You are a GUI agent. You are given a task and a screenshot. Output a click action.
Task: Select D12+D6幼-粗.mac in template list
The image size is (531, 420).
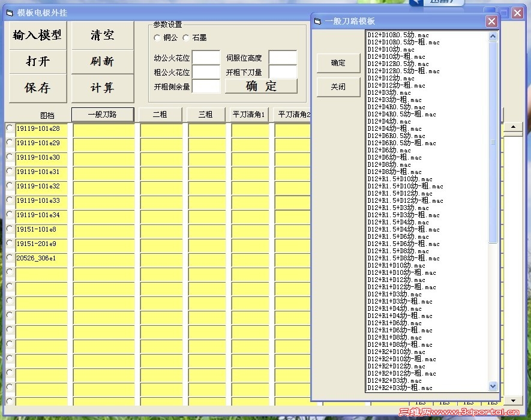click(395, 157)
